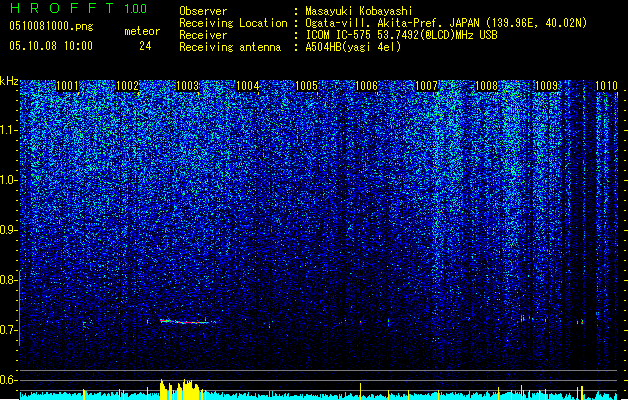
Task: Click the 1008 time marker
Action: [487, 86]
